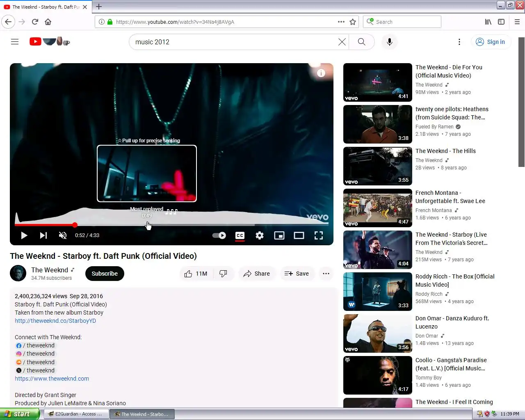
Task: Play The Weeknd - The Hills thumbnail
Action: [x=378, y=166]
